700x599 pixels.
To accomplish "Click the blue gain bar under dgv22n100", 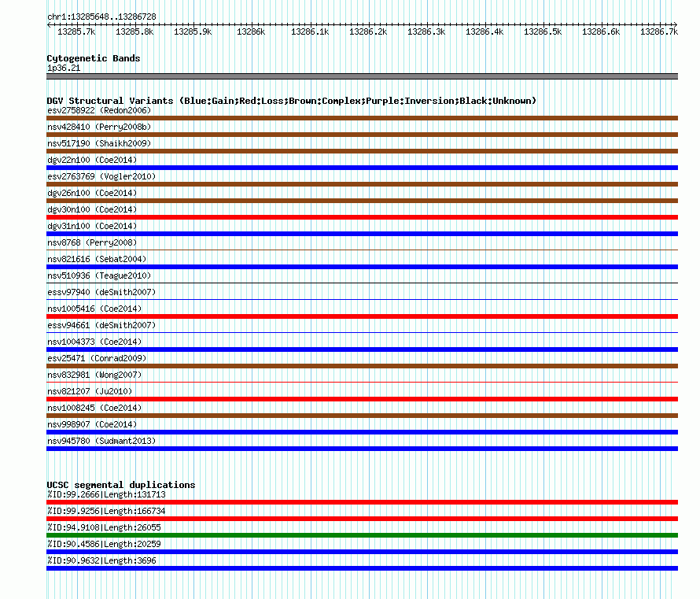I will 362,168.
